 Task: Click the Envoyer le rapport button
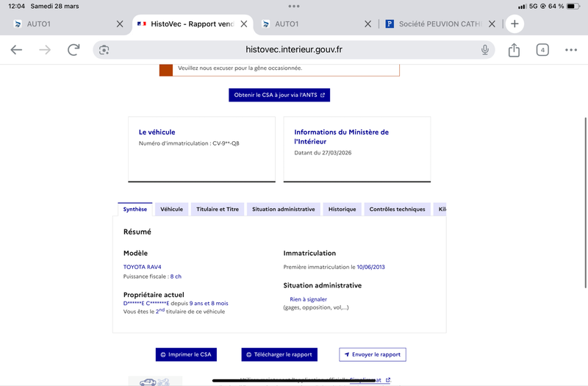coord(373,354)
